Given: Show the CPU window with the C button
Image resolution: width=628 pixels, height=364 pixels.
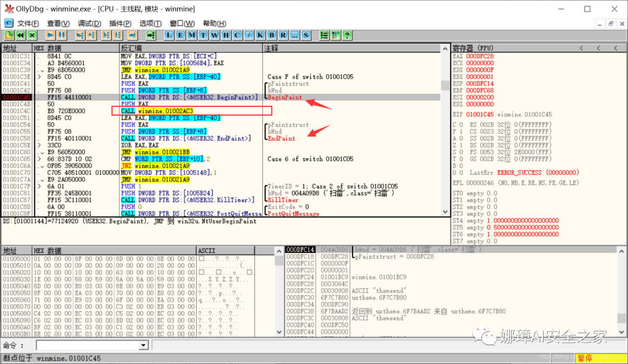Looking at the screenshot, I should point(237,35).
